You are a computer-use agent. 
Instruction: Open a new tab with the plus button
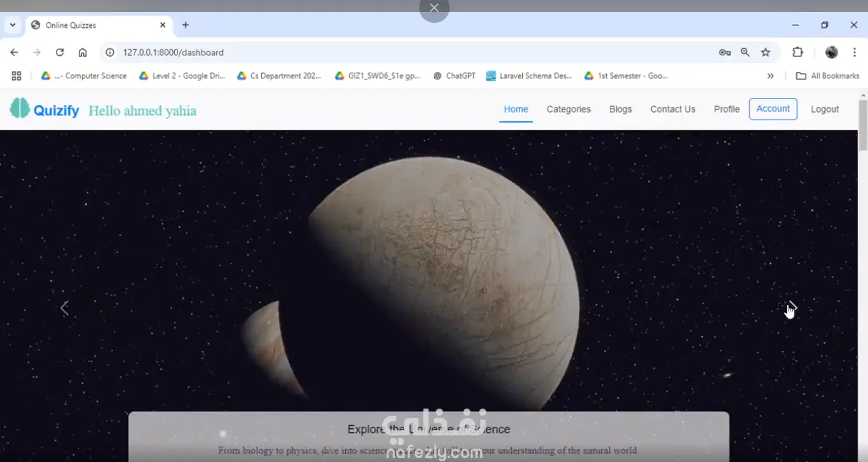click(x=186, y=25)
